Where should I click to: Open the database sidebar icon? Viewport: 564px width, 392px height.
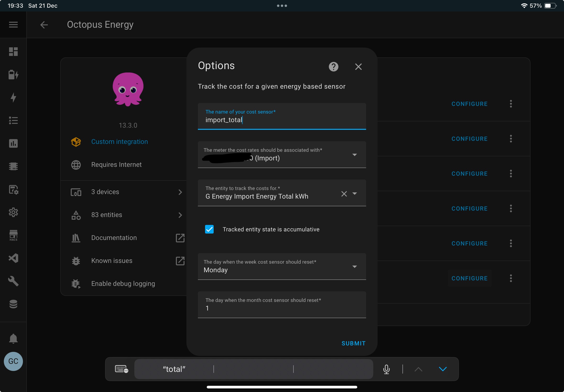[13, 304]
